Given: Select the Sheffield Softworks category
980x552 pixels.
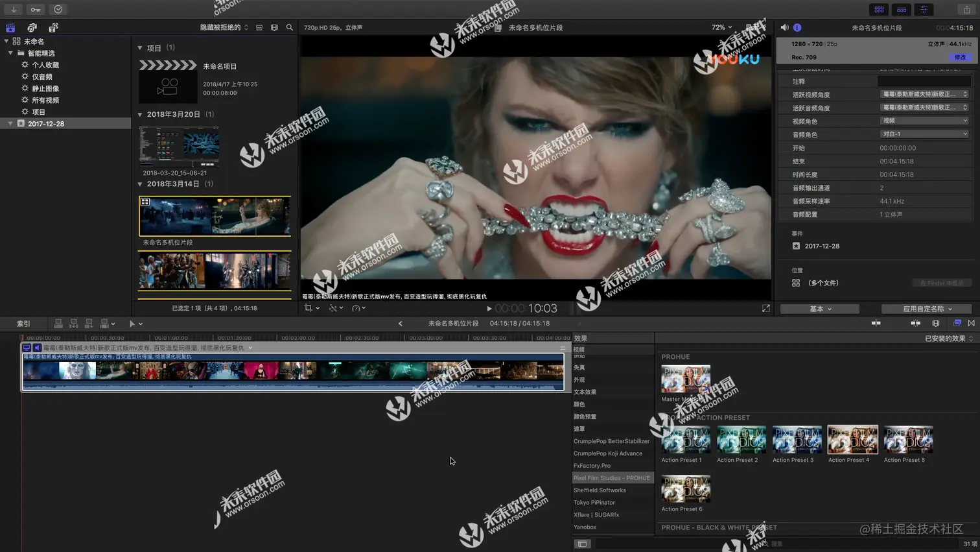Looking at the screenshot, I should pos(600,490).
